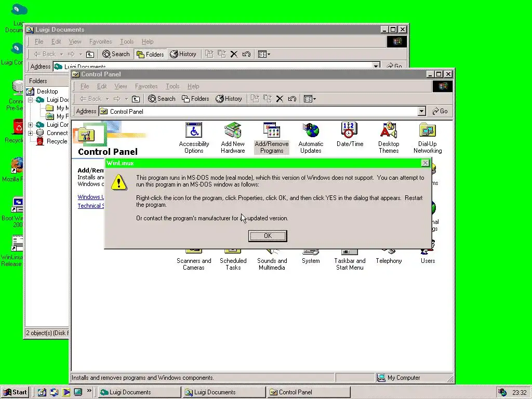Collapse Luigi Documents tree node
532x399 pixels.
pos(31,100)
